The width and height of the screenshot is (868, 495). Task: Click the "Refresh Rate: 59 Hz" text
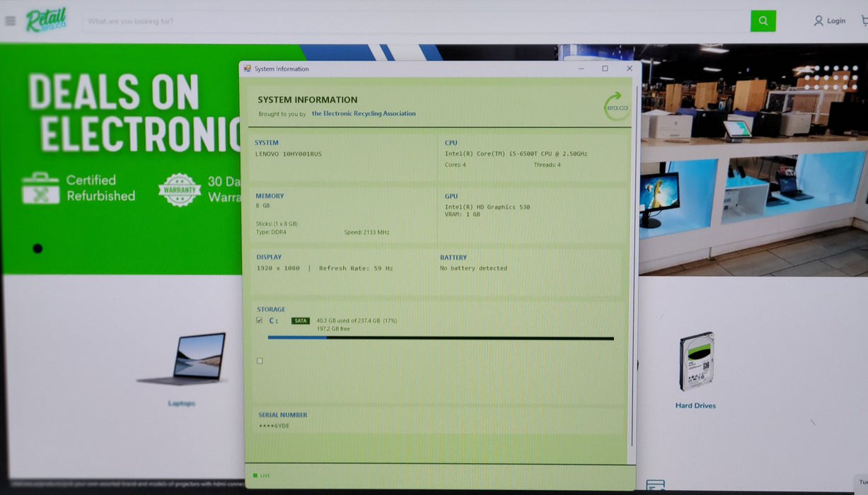click(x=356, y=269)
